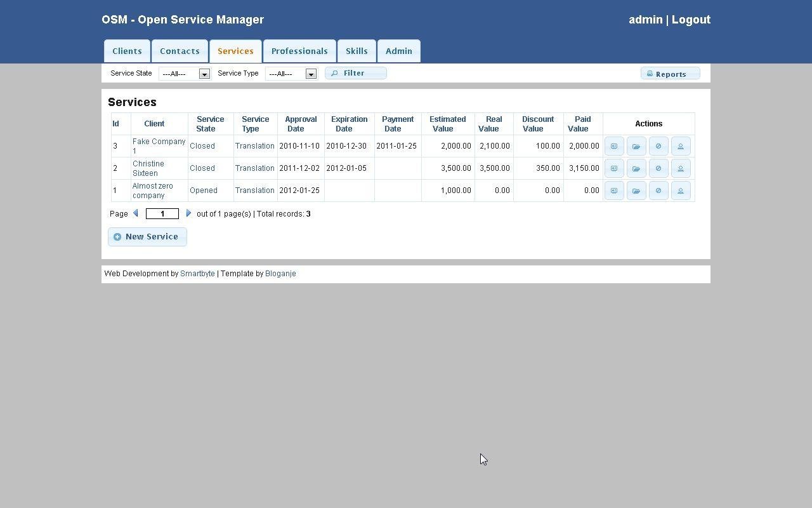Viewport: 812px width, 508px height.
Task: Switch to the Professionals tab
Action: point(299,51)
